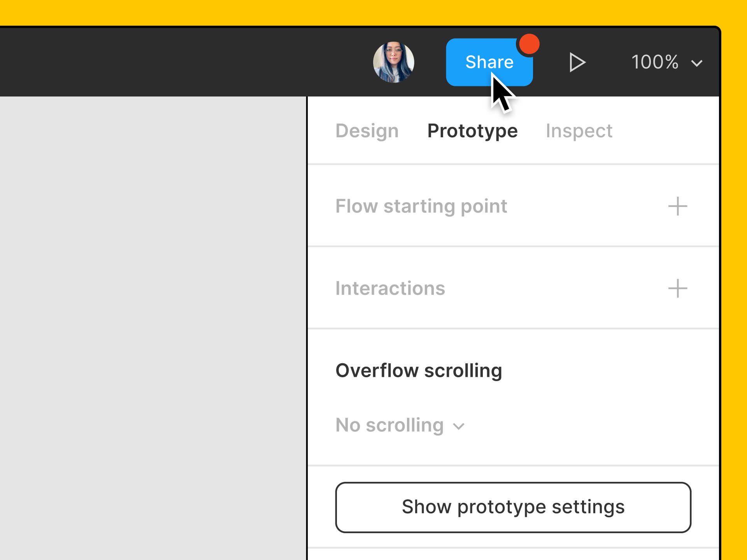
Task: Switch to the Design tab
Action: [367, 131]
